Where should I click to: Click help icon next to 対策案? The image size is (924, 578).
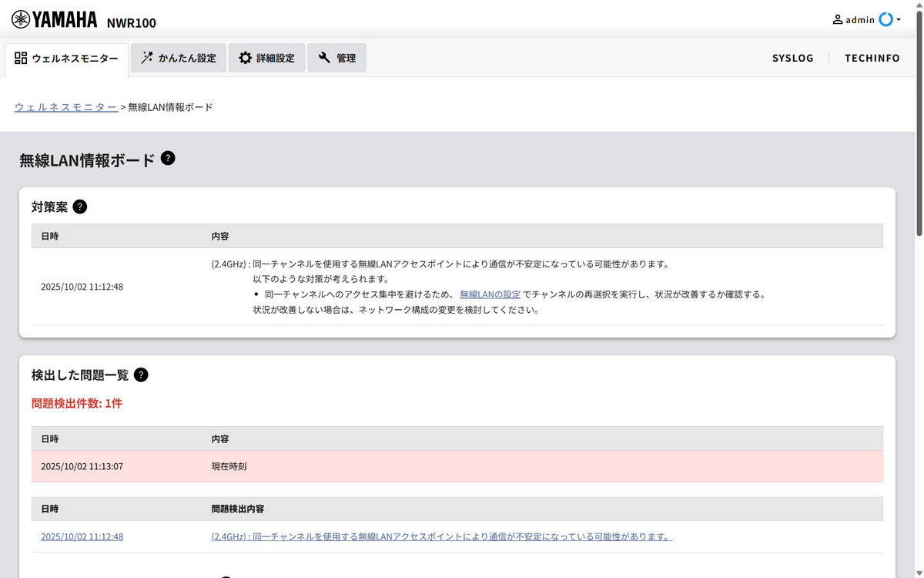[x=79, y=207]
